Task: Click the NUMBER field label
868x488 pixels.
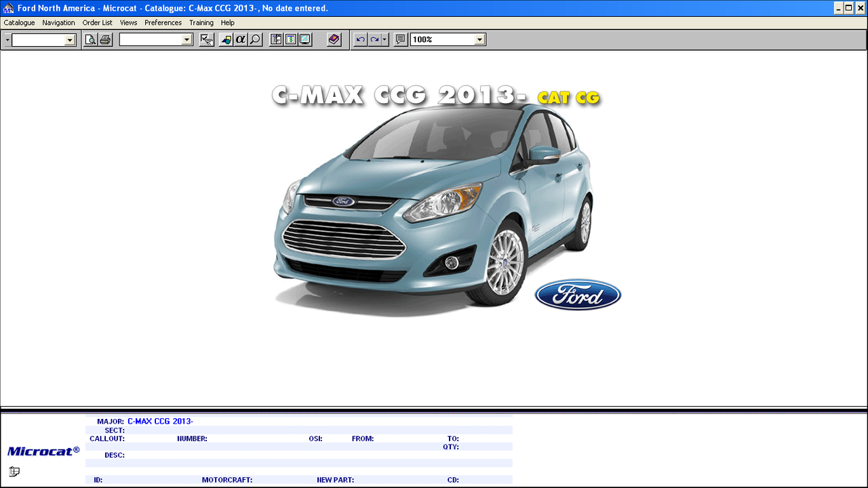Action: 193,439
